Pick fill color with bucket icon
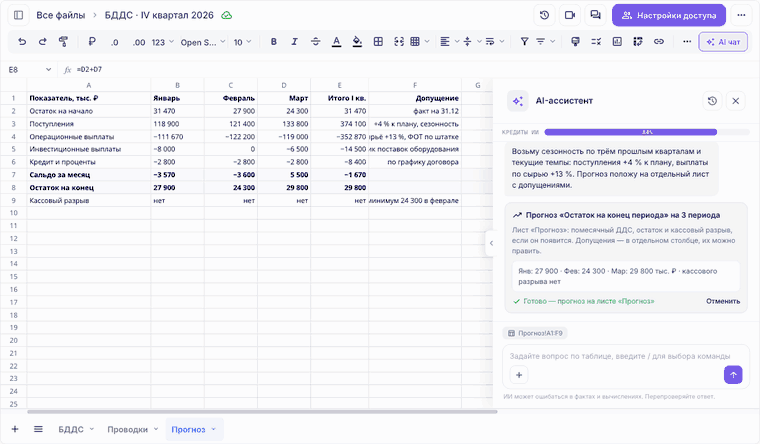This screenshot has height=444, width=760. click(x=357, y=42)
